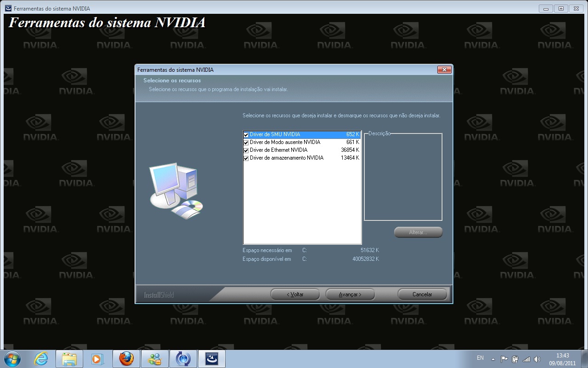Screen dimensions: 588x368
Task: Maximize the outer NVIDIA setup window
Action: [x=560, y=8]
